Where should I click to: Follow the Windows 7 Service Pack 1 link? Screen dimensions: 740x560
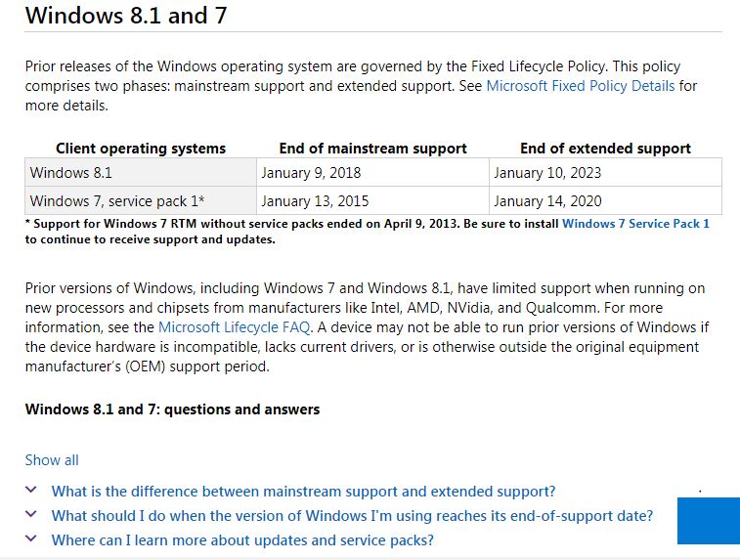coord(635,224)
